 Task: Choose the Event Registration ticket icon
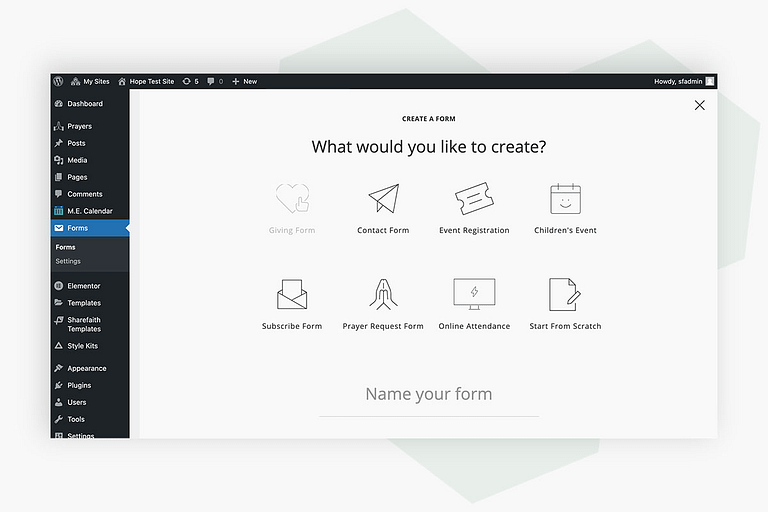click(474, 198)
